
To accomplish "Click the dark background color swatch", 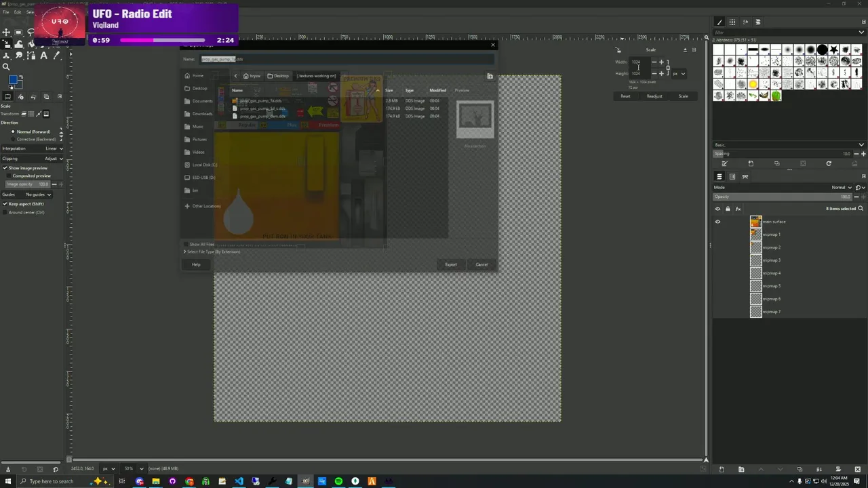I will coord(20,85).
